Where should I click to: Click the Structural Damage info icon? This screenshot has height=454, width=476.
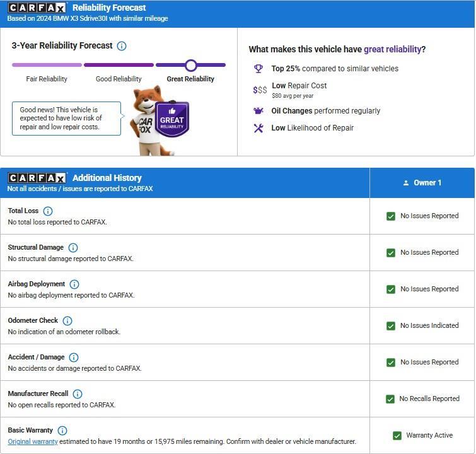pos(73,248)
